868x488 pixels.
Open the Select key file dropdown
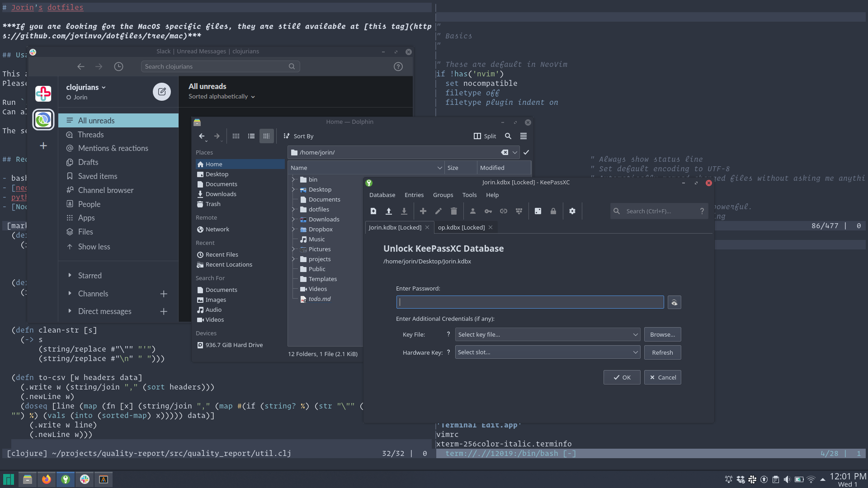pyautogui.click(x=547, y=334)
